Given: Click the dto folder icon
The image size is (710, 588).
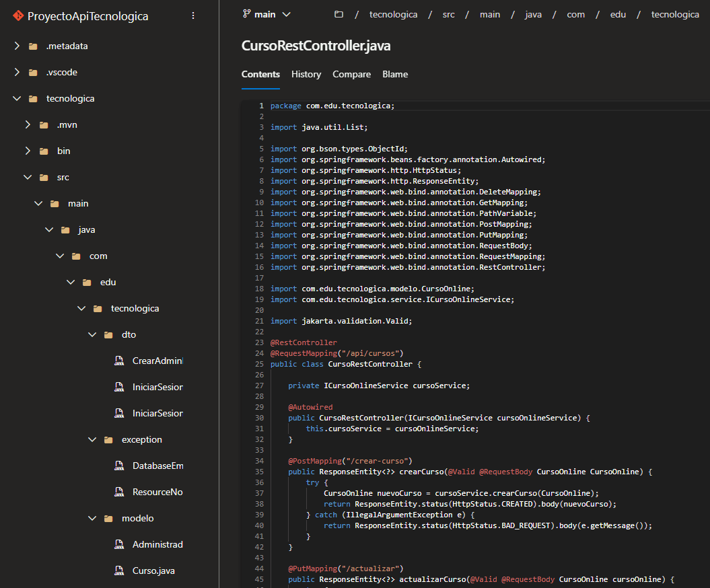Looking at the screenshot, I should pos(108,335).
